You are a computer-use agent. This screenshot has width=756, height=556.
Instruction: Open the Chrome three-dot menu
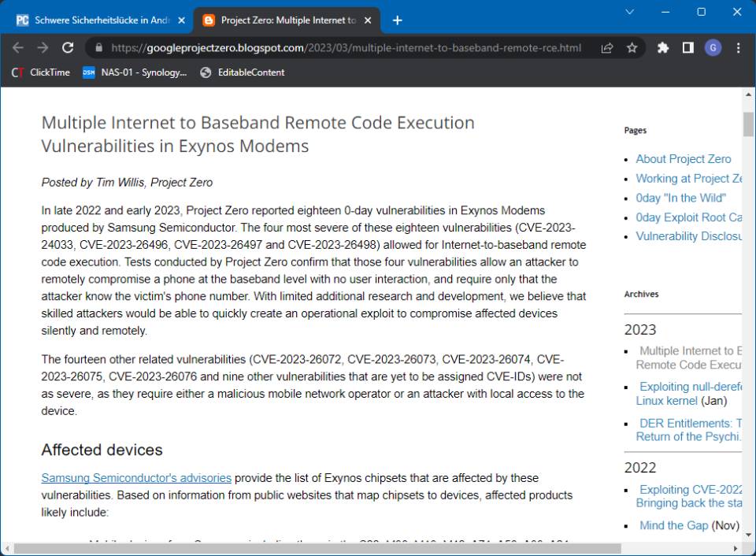tap(738, 48)
